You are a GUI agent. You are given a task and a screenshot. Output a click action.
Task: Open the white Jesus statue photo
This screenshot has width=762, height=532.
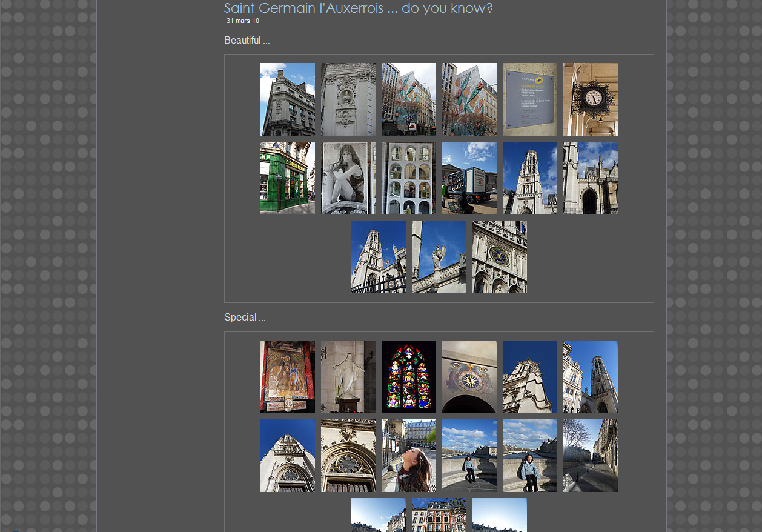click(348, 377)
